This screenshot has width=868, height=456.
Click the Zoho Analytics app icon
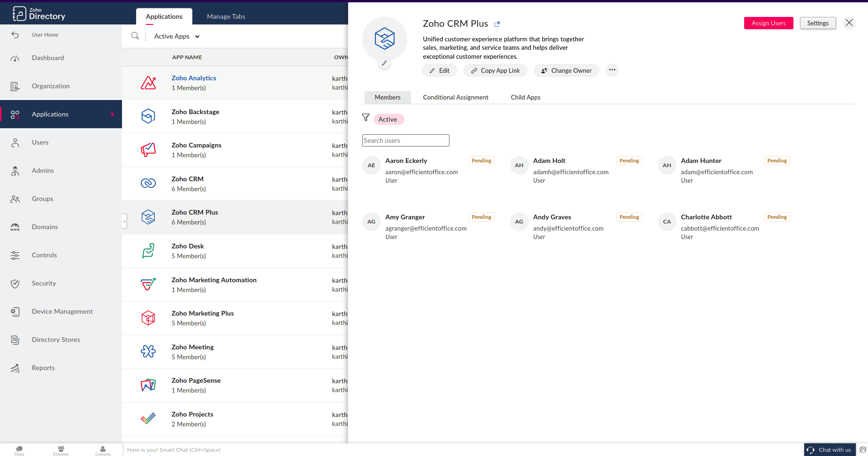pos(148,83)
